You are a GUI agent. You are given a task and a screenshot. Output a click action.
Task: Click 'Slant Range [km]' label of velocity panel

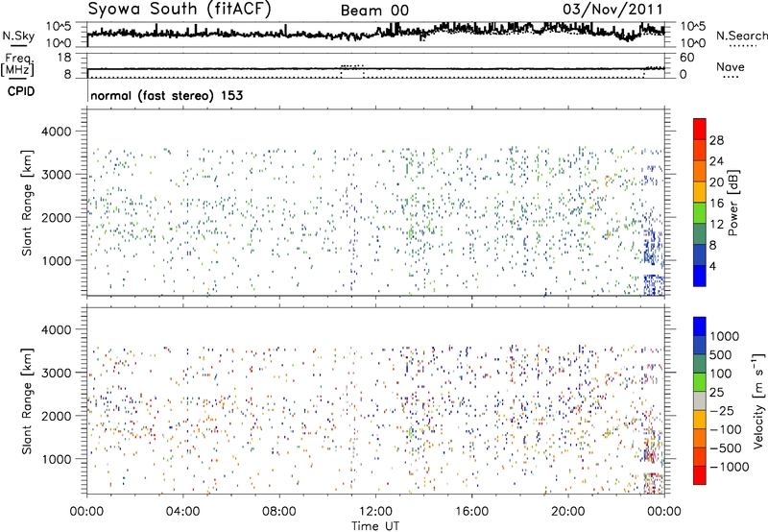pyautogui.click(x=27, y=401)
